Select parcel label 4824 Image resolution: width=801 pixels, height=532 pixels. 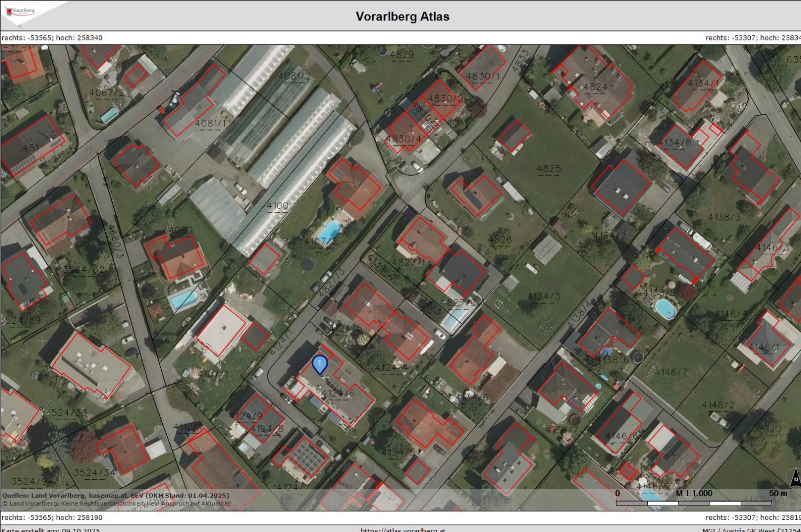click(595, 87)
